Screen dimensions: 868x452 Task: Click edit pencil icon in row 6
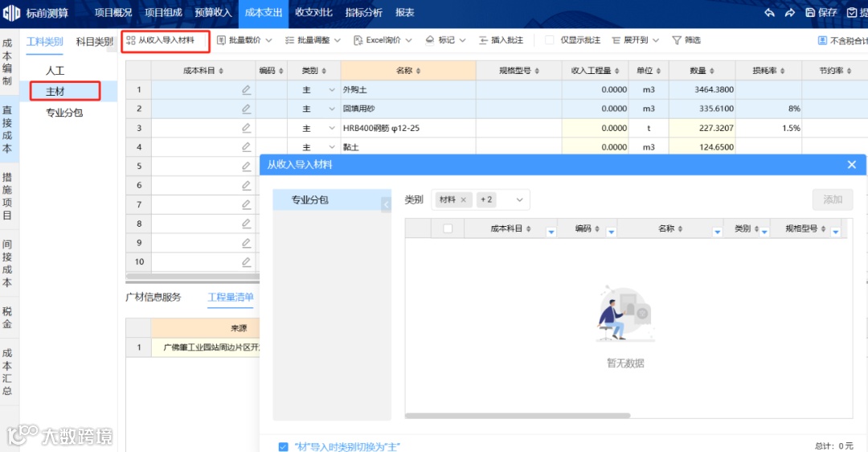pyautogui.click(x=247, y=186)
